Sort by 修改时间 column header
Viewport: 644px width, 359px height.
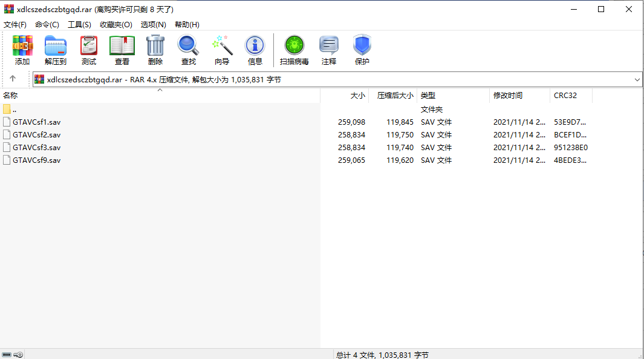click(x=519, y=96)
